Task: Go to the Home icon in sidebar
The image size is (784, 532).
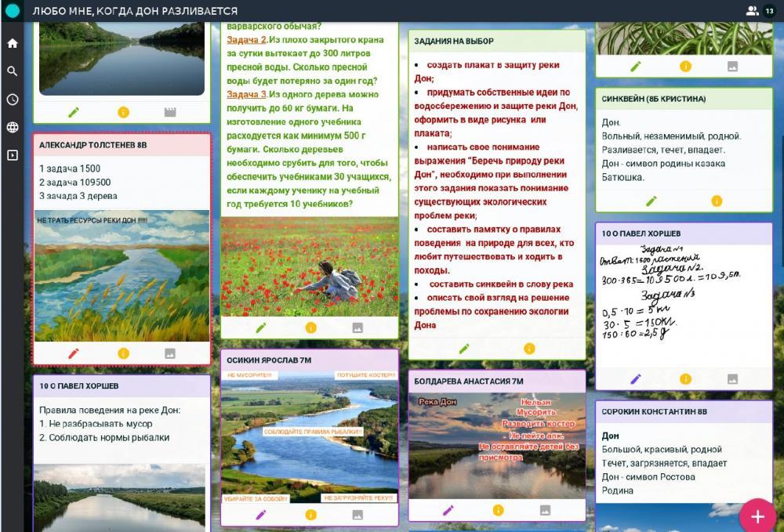Action: [x=13, y=43]
